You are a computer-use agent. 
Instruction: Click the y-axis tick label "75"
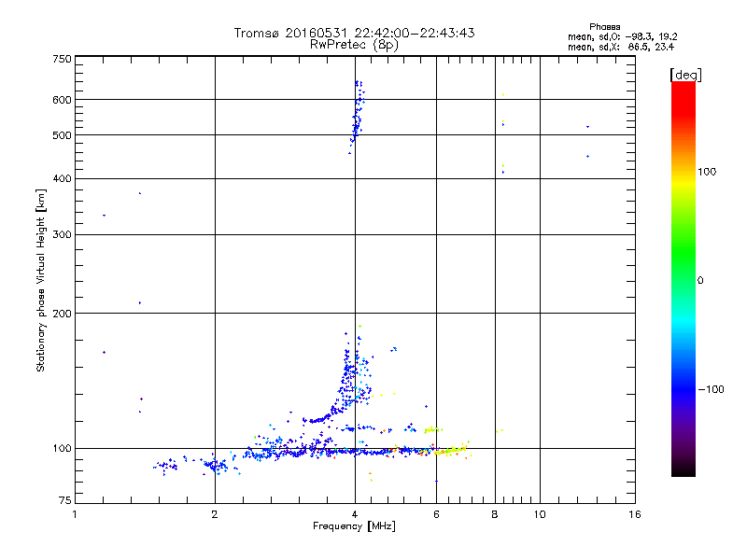click(x=65, y=500)
